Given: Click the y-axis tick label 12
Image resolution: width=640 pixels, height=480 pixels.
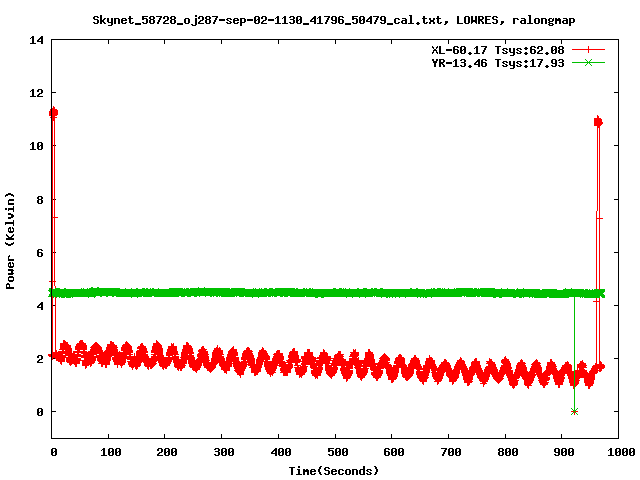Looking at the screenshot, I should point(37,93).
